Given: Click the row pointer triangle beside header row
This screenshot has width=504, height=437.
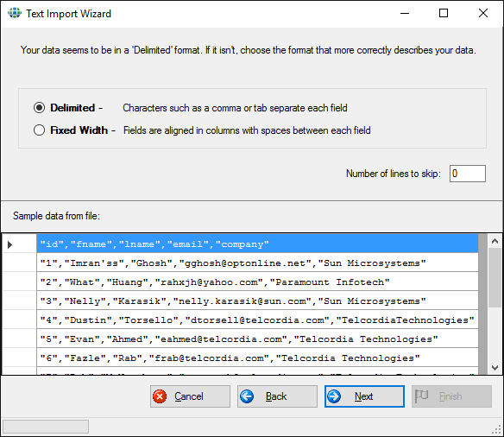Looking at the screenshot, I should 10,244.
